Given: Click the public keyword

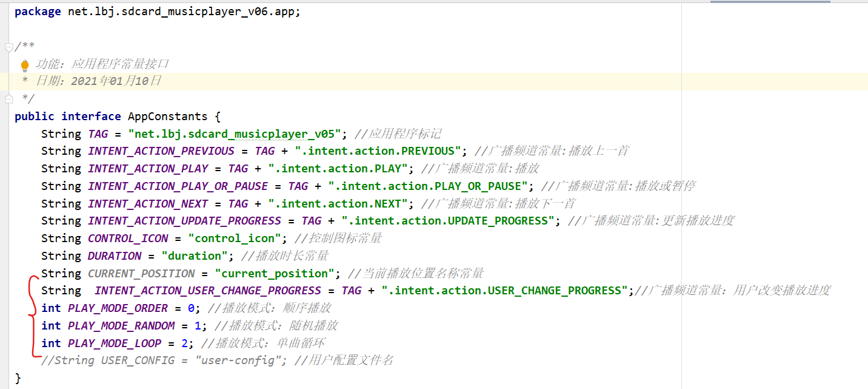Looking at the screenshot, I should pos(35,116).
